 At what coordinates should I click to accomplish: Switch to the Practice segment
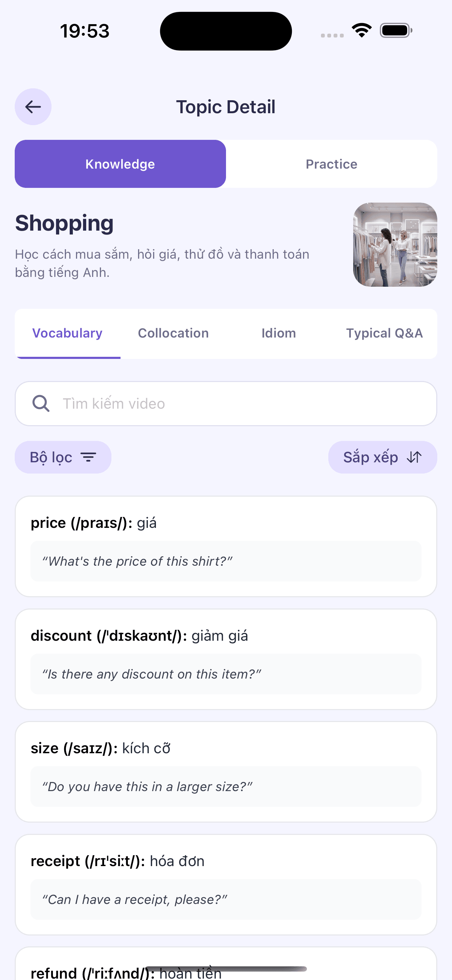pos(331,164)
